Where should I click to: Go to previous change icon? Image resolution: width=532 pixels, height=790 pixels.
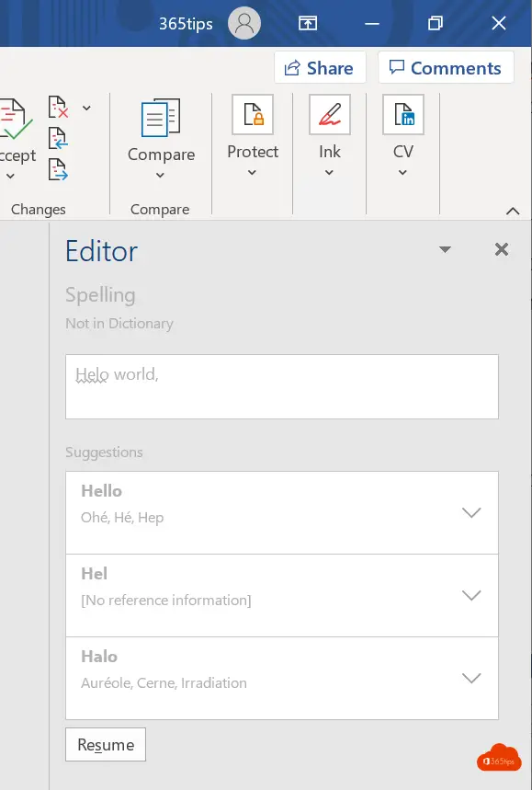click(x=59, y=138)
